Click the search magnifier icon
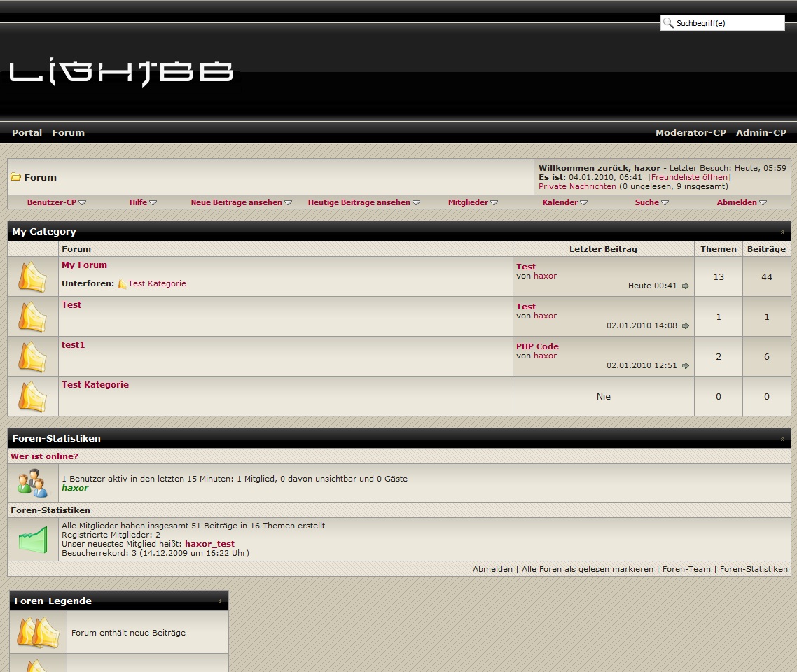Image resolution: width=797 pixels, height=672 pixels. 668,23
